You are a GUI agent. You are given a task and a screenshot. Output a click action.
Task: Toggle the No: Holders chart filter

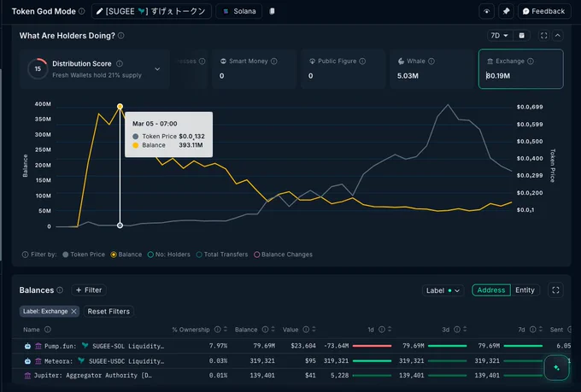[169, 255]
